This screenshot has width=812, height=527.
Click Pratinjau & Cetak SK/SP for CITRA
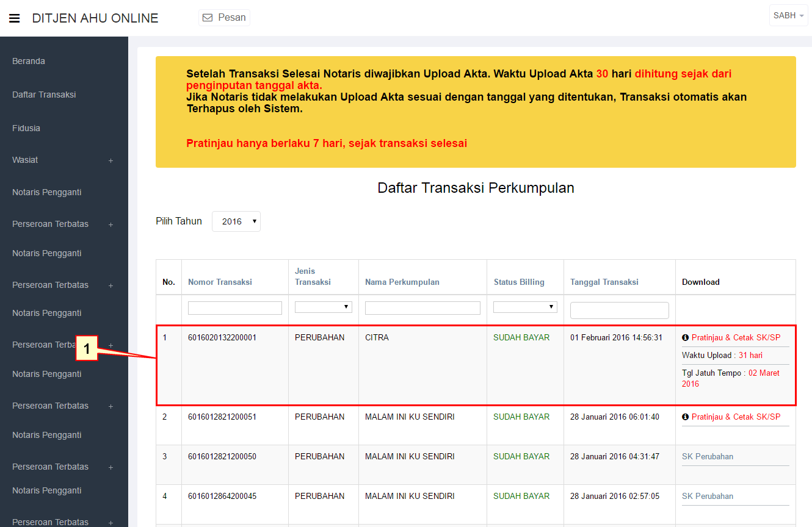coord(736,337)
